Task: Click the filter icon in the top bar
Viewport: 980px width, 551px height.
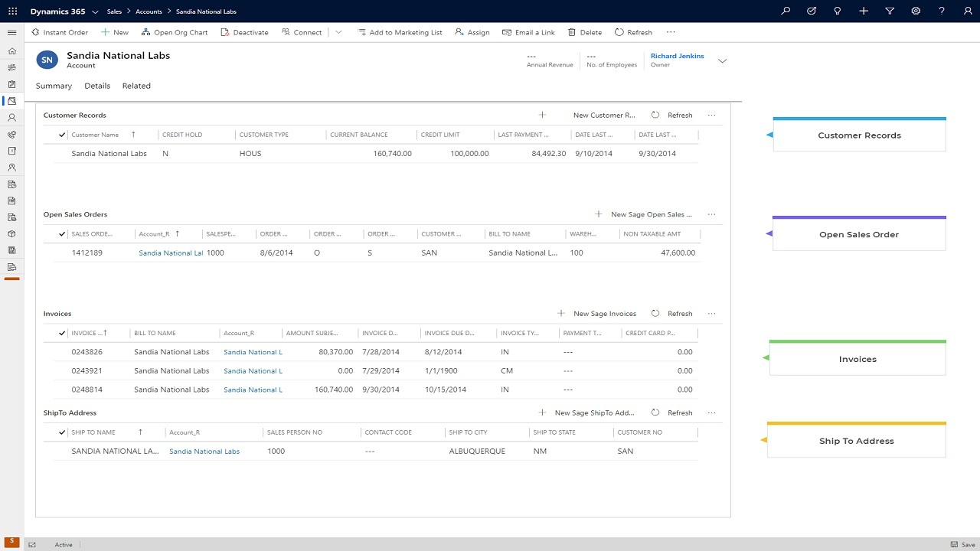Action: click(889, 11)
